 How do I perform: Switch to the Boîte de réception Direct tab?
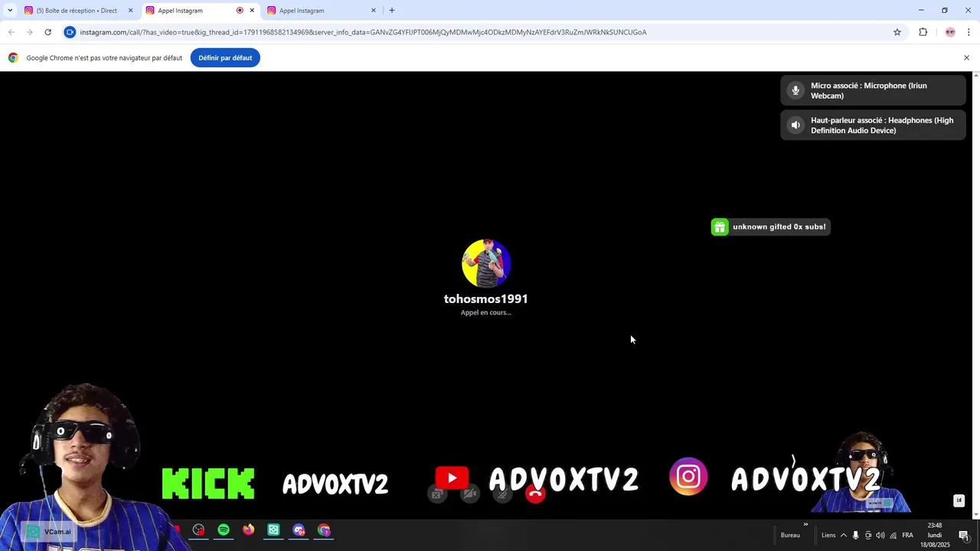coord(77,11)
